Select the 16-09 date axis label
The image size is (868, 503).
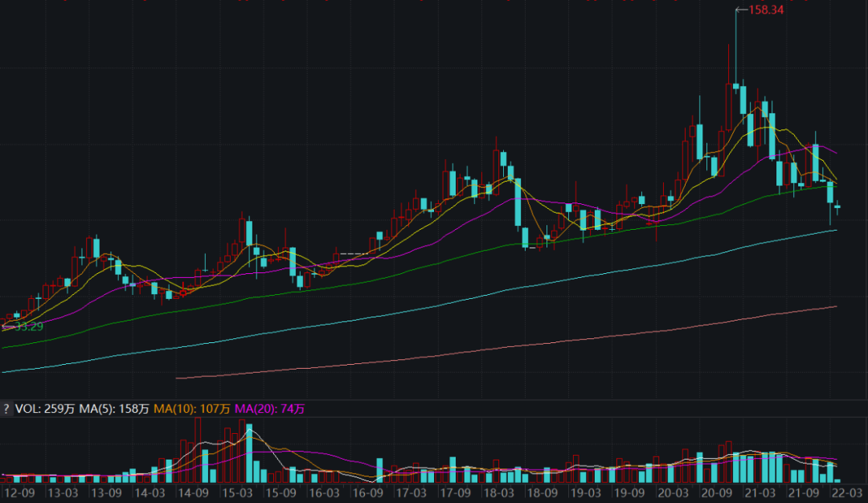[368, 493]
